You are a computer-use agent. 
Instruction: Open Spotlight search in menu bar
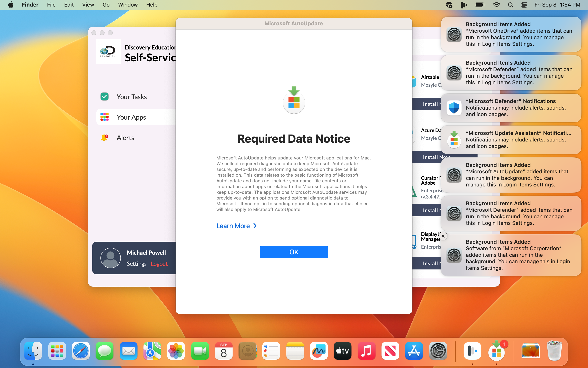tap(510, 5)
